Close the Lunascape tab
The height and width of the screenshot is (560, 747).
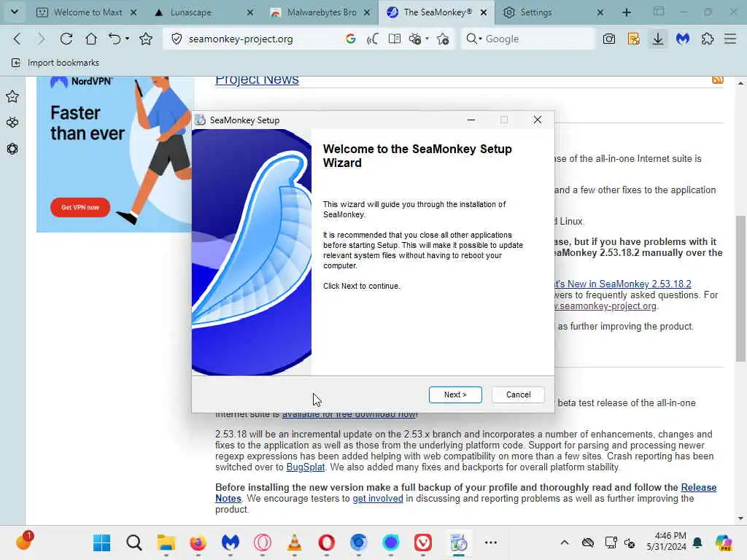pyautogui.click(x=250, y=12)
